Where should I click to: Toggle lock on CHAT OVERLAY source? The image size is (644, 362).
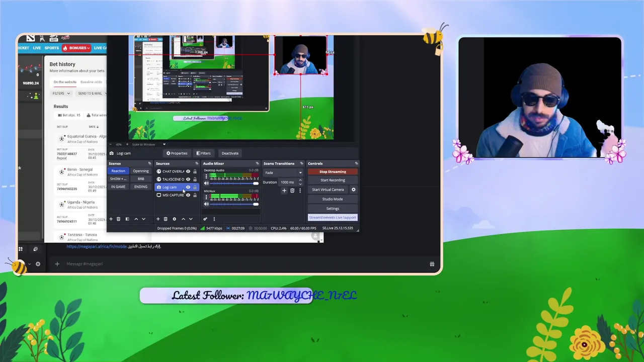tap(195, 171)
